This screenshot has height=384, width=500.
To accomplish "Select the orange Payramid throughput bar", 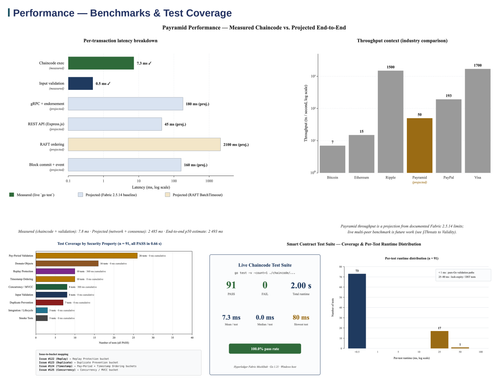I will [420, 145].
